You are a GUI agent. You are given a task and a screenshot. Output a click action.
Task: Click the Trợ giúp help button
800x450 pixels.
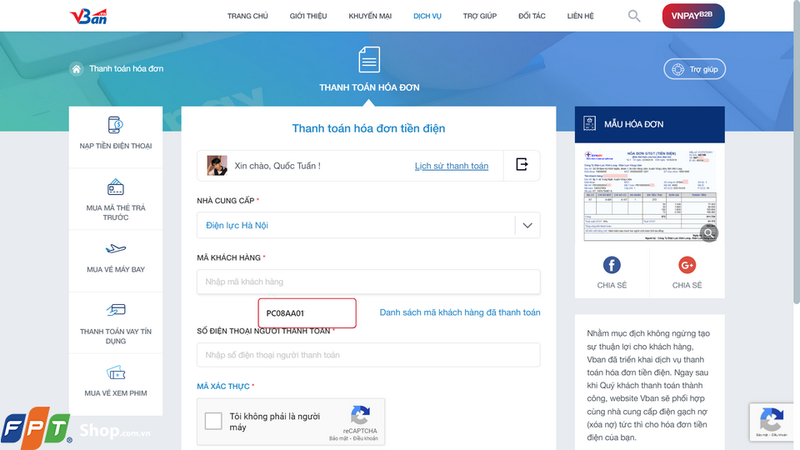coord(694,69)
